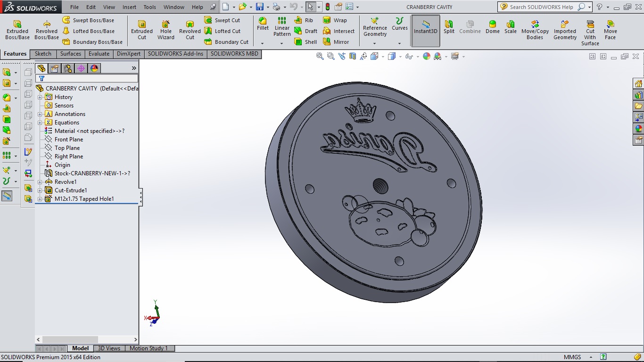Open the Insert menu
Image resolution: width=644 pixels, height=362 pixels.
(x=129, y=7)
